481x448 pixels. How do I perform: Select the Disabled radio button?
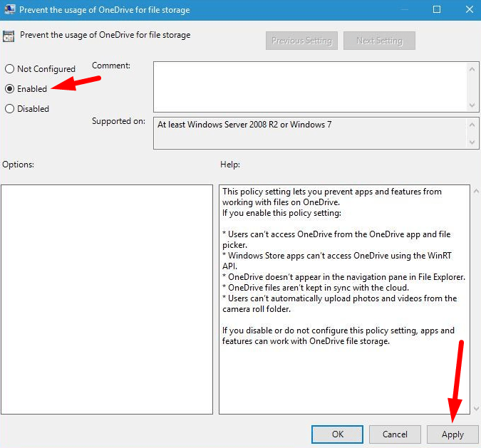(9, 108)
